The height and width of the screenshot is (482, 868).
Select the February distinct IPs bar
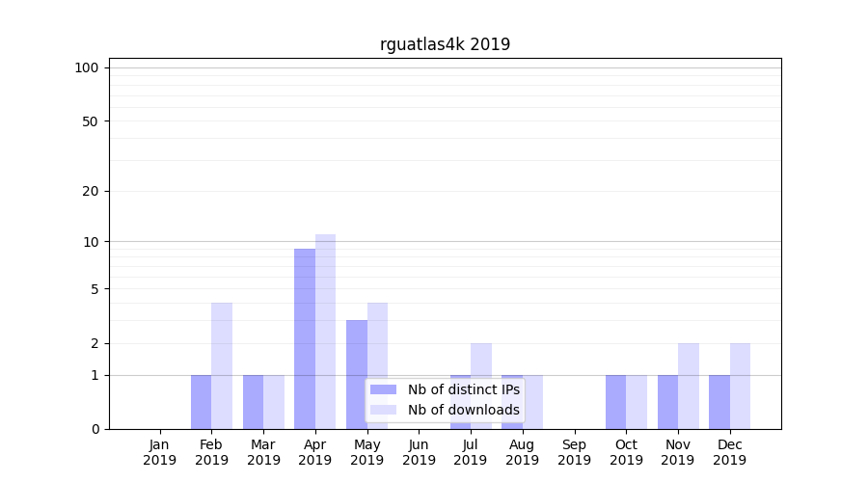[201, 402]
